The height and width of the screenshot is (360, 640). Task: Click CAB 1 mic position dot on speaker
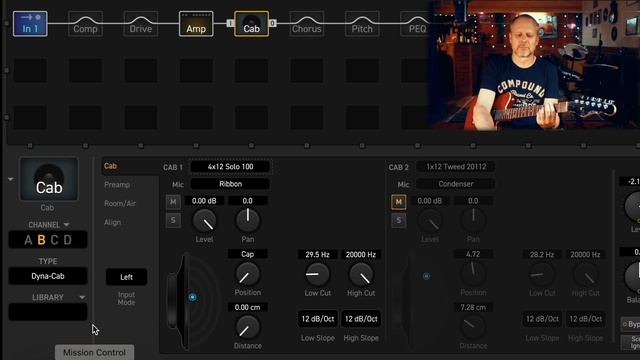[193, 297]
